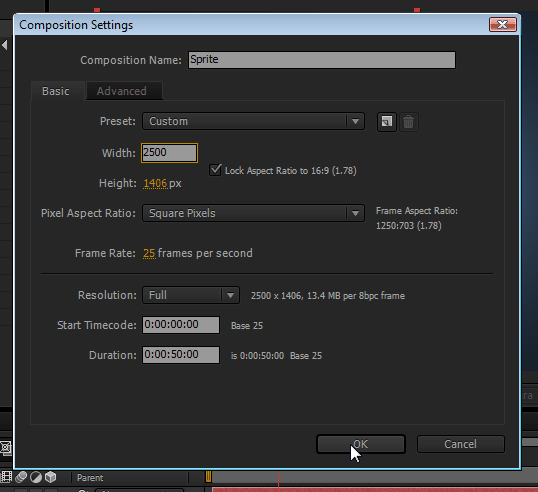Screen dimensions: 538x492
Task: Click the draft 3D icon at the timeline's left edge
Action: [x=5, y=447]
